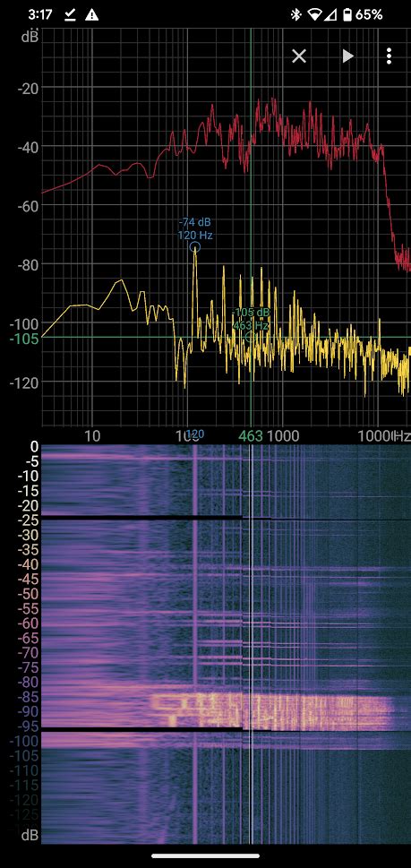Open the three-dot overflow menu
411x868 pixels.
pos(390,56)
